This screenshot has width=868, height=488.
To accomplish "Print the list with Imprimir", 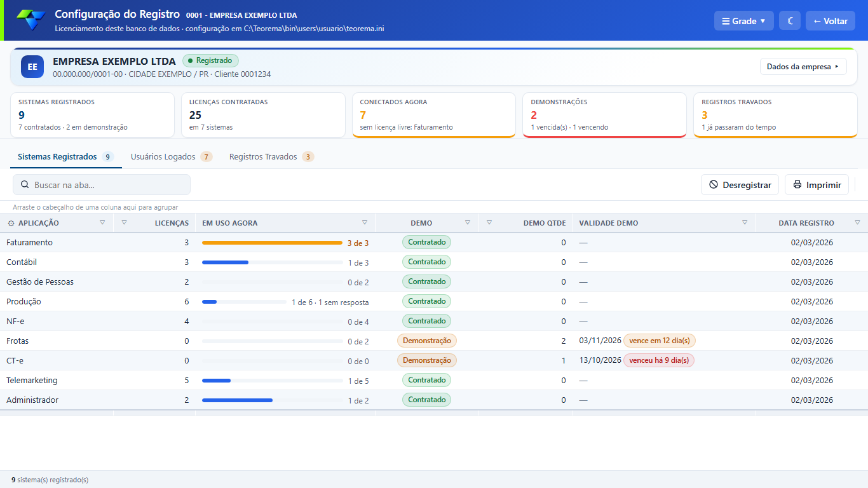I will click(x=817, y=185).
